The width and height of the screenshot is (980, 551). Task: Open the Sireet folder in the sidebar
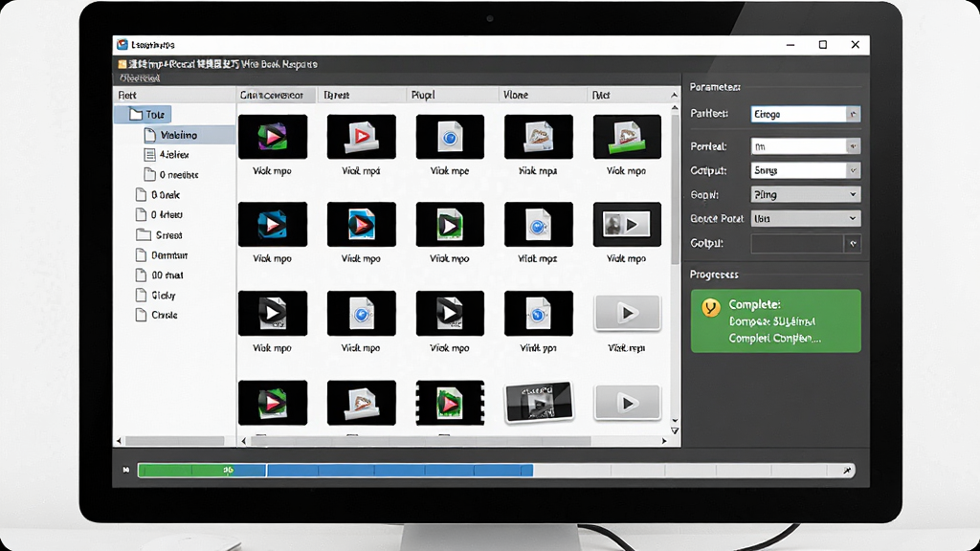[x=160, y=235]
